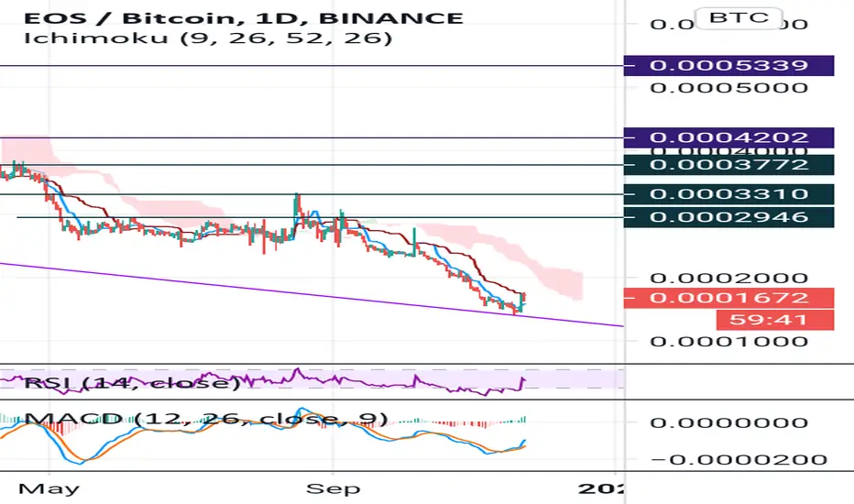Click the May label on time axis
Image resolution: width=854 pixels, height=504 pixels.
[x=49, y=488]
